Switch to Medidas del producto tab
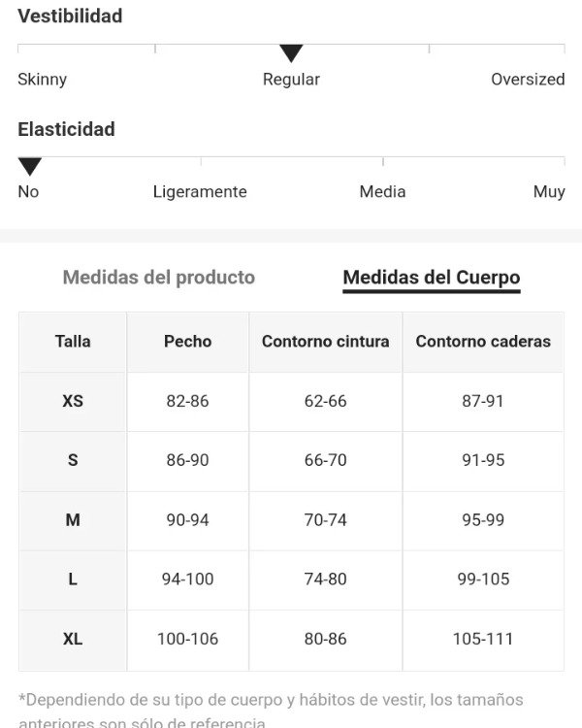This screenshot has height=728, width=582. click(x=158, y=278)
